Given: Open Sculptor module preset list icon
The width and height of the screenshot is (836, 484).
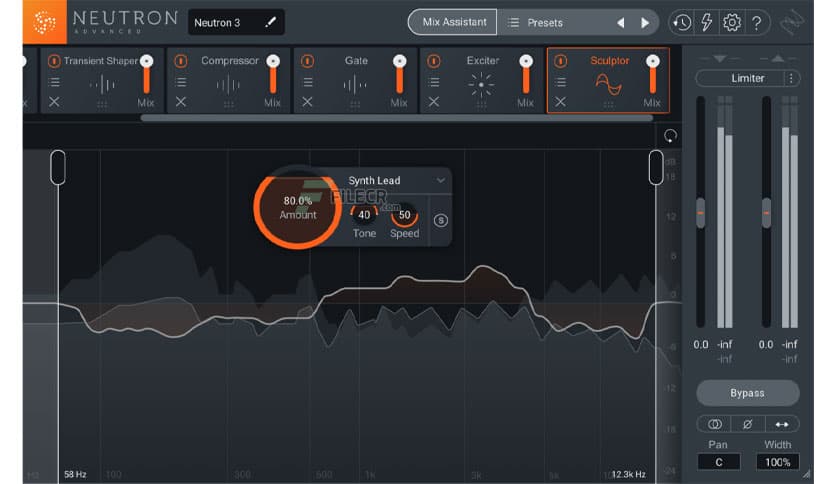Looking at the screenshot, I should pyautogui.click(x=560, y=82).
